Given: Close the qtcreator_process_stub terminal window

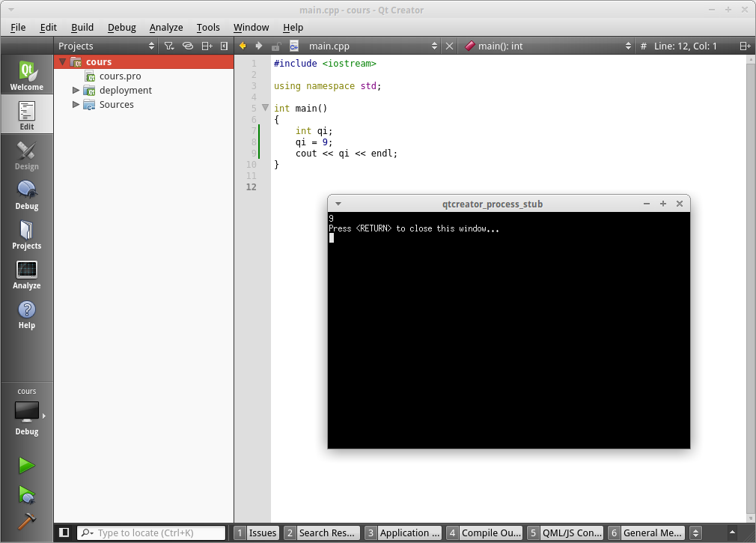Looking at the screenshot, I should [x=680, y=204].
